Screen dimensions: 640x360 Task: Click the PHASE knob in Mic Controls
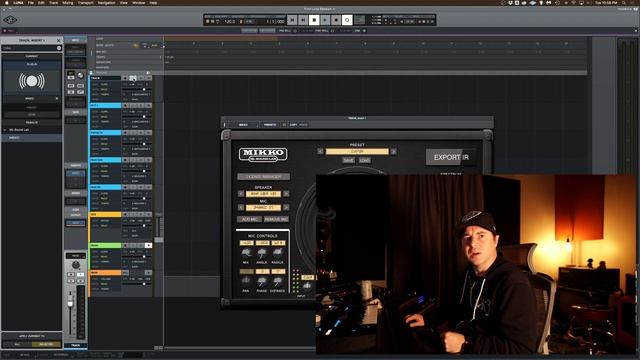coord(262,281)
